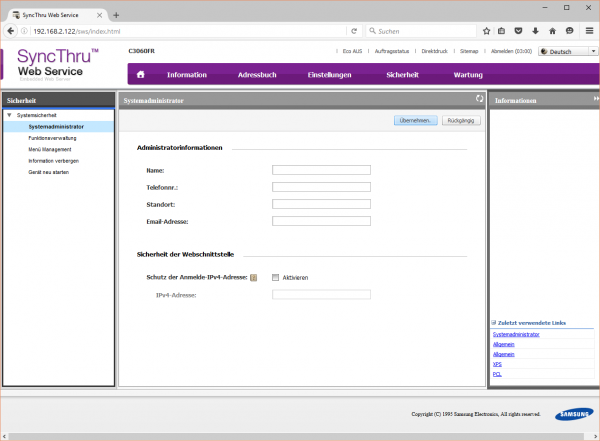
Task: Click the Übernehmen button
Action: [x=415, y=120]
